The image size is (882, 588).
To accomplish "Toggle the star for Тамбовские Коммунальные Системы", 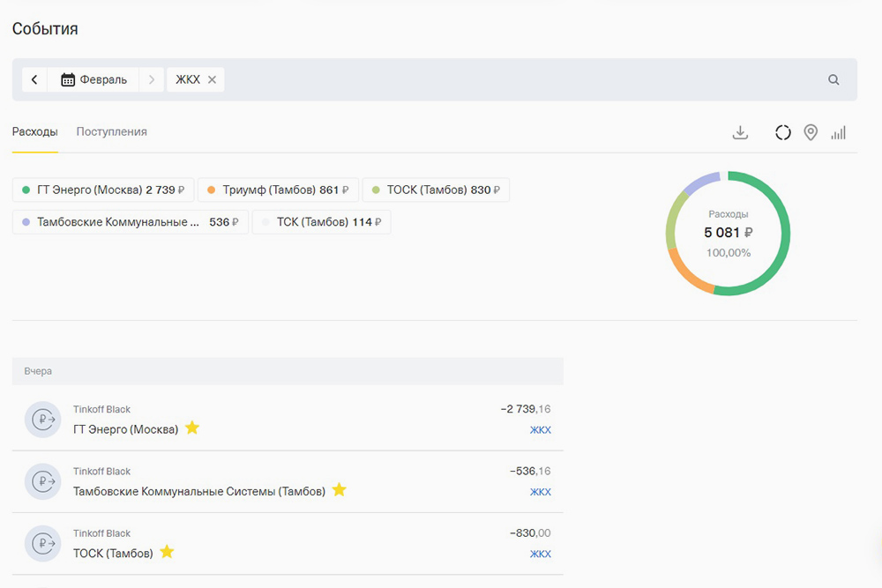I will point(340,489).
